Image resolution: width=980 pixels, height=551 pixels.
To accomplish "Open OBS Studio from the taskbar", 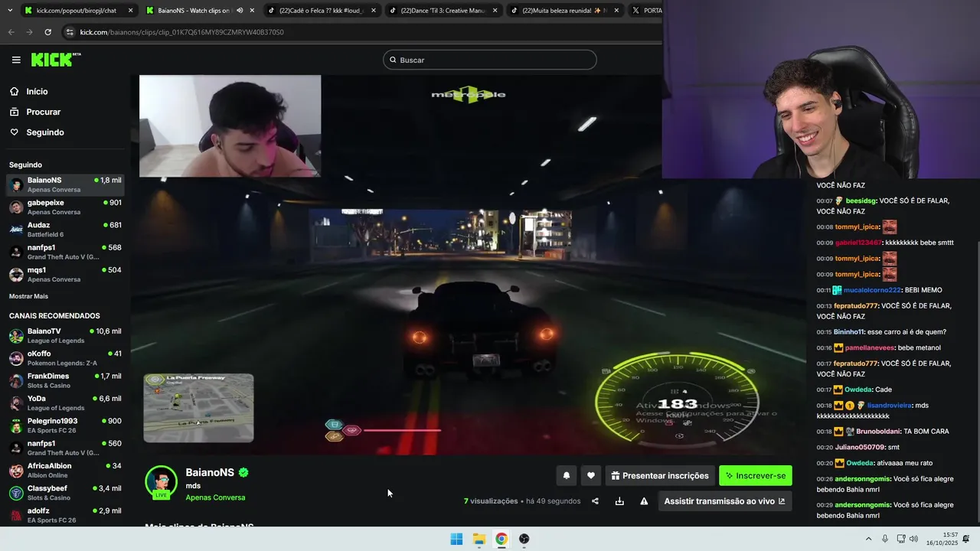I will coord(524,539).
